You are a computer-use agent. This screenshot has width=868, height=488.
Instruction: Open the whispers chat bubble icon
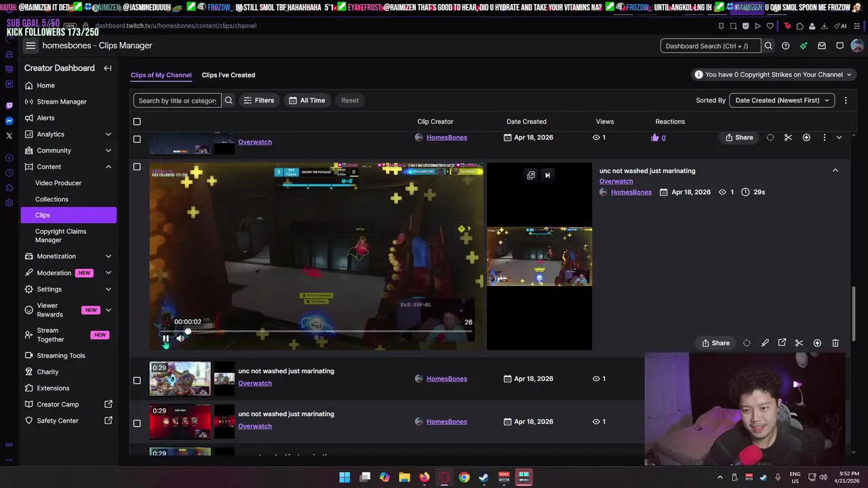coord(840,46)
